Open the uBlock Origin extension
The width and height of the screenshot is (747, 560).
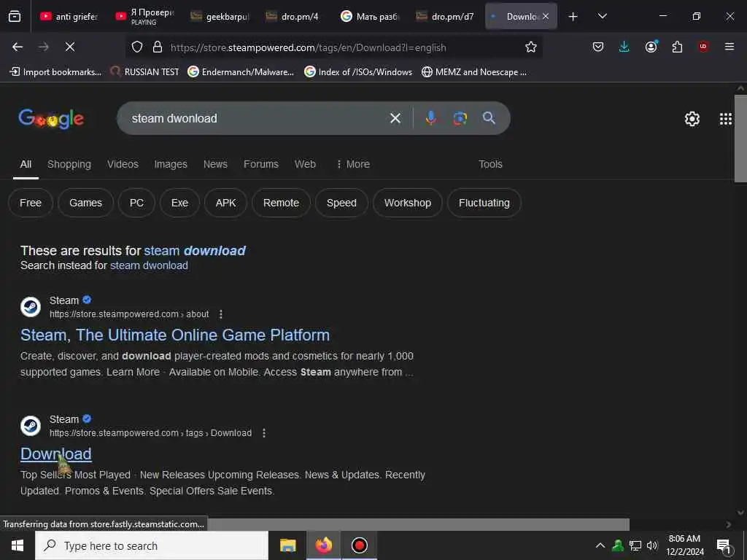tap(703, 47)
